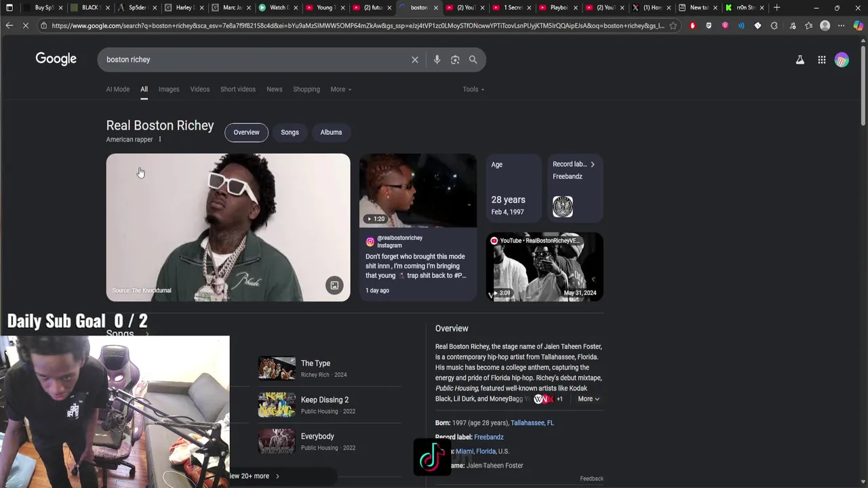868x488 pixels.
Task: Open Search Labs flask icon
Action: pyautogui.click(x=800, y=60)
